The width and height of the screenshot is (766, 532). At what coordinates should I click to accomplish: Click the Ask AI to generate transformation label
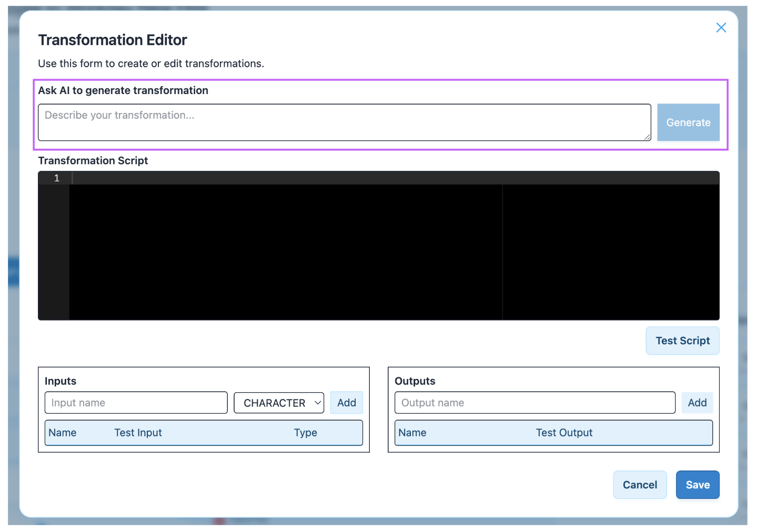(x=123, y=90)
